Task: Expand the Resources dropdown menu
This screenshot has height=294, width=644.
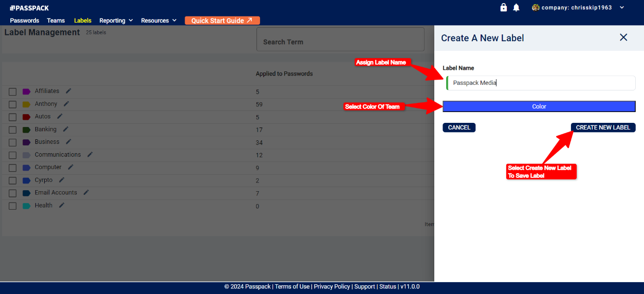Action: coord(159,21)
